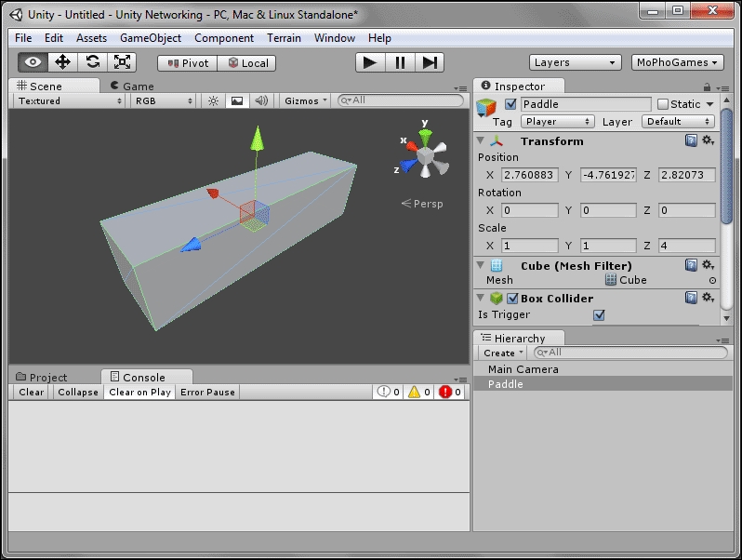Collapse the Cube Mesh Filter component

[x=481, y=265]
